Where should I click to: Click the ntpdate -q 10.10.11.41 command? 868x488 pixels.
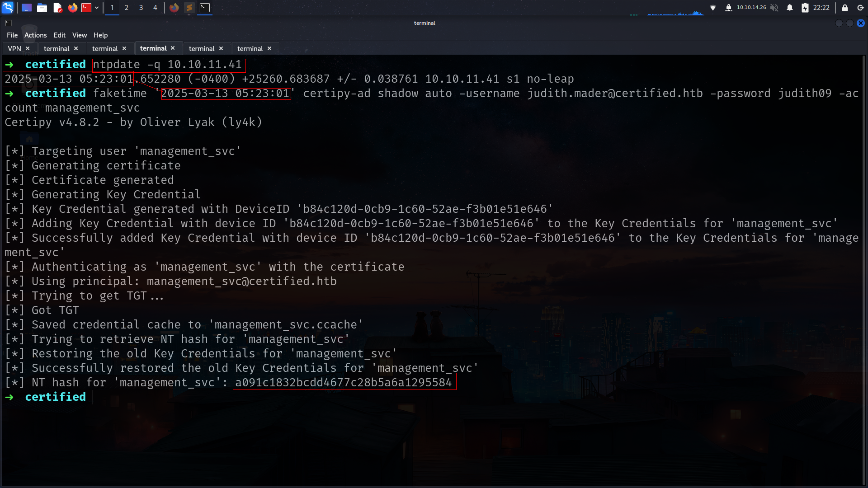click(x=168, y=65)
